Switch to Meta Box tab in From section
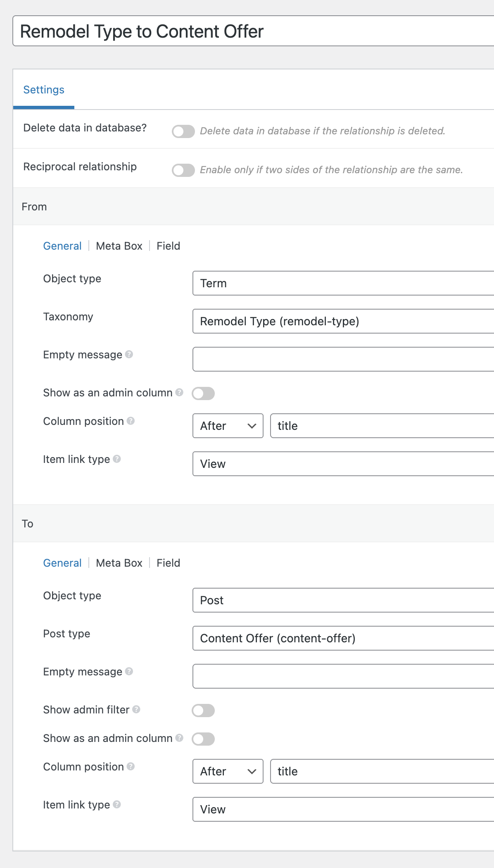Image resolution: width=494 pixels, height=868 pixels. pyautogui.click(x=119, y=246)
